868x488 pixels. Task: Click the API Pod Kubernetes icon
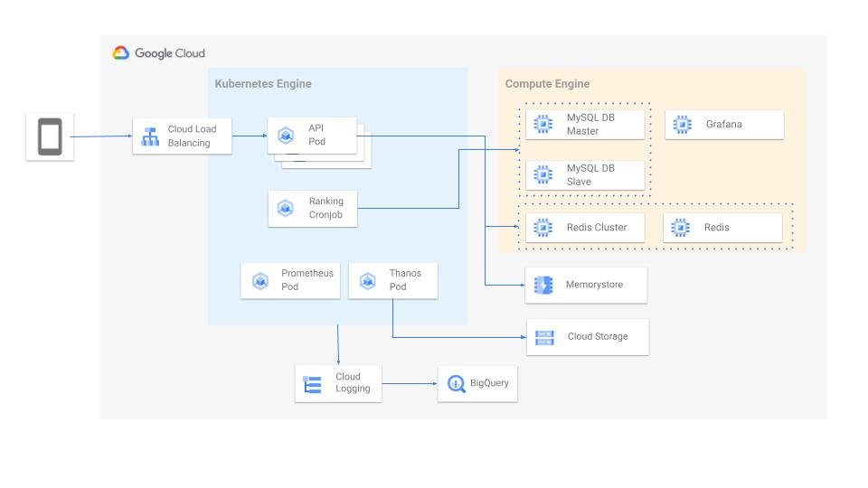pos(286,135)
